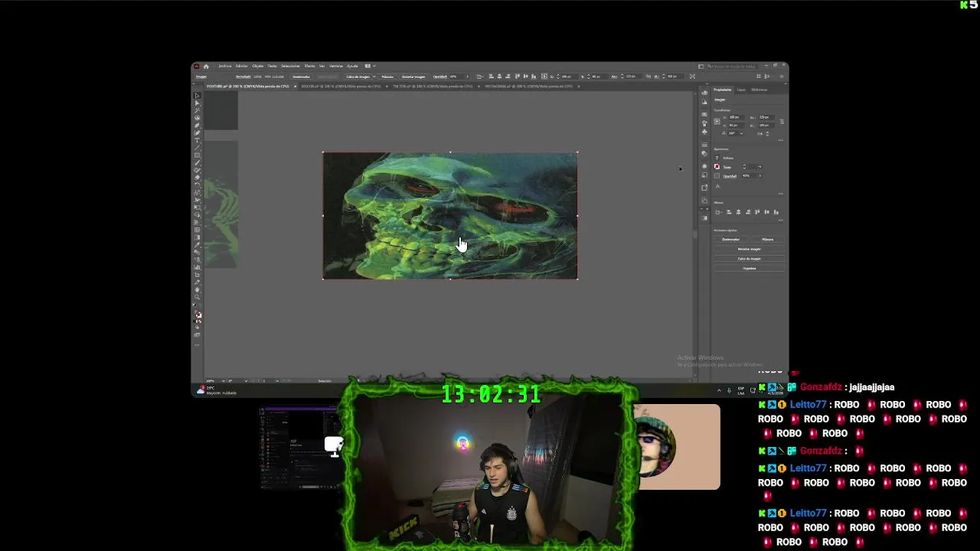Viewport: 980px width, 551px height.
Task: Open zoom level dropdown in status bar
Action: pyautogui.click(x=223, y=380)
